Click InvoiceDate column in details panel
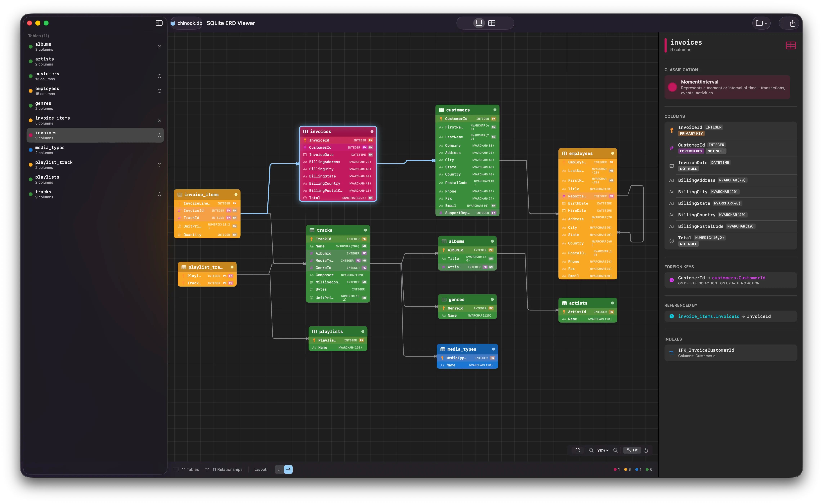The image size is (823, 504). (x=730, y=166)
